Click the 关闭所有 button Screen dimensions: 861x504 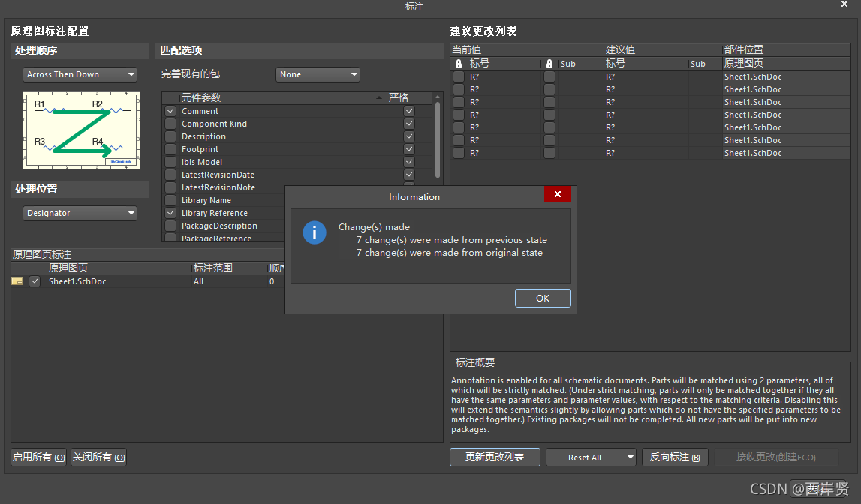[x=99, y=457]
